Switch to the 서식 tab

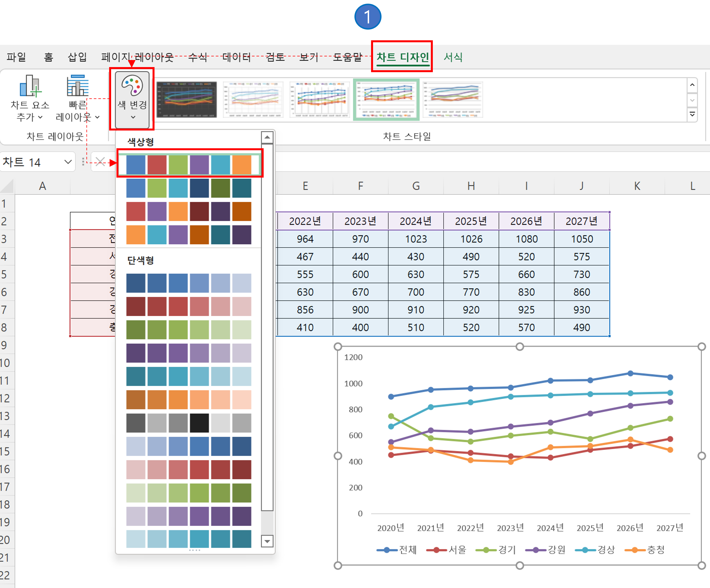tap(453, 57)
